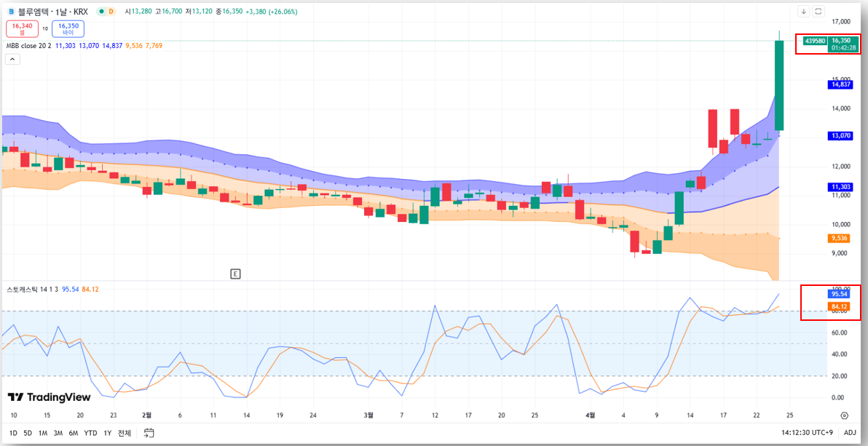Click the fullscreen frame icon at top right
The image size is (868, 446).
click(818, 11)
